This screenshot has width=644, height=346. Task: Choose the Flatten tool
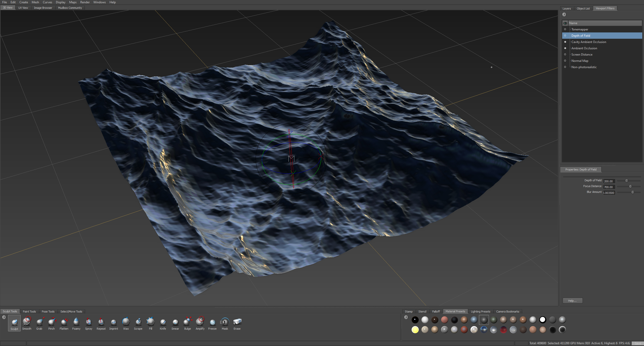(64, 323)
